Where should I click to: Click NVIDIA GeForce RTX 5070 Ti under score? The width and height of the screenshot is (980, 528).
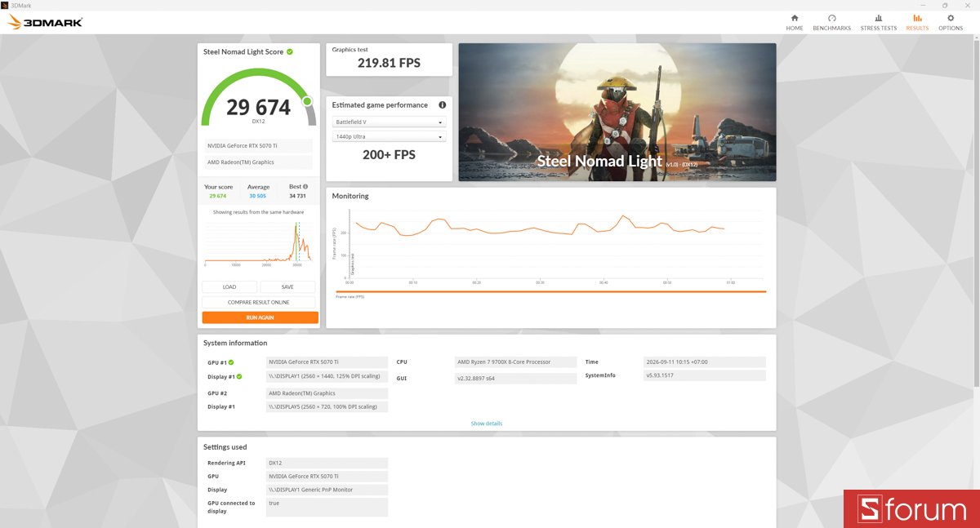(258, 146)
